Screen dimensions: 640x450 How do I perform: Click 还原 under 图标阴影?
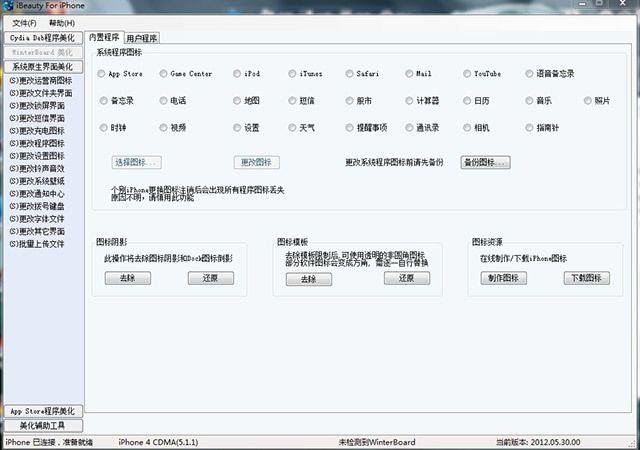(x=211, y=278)
